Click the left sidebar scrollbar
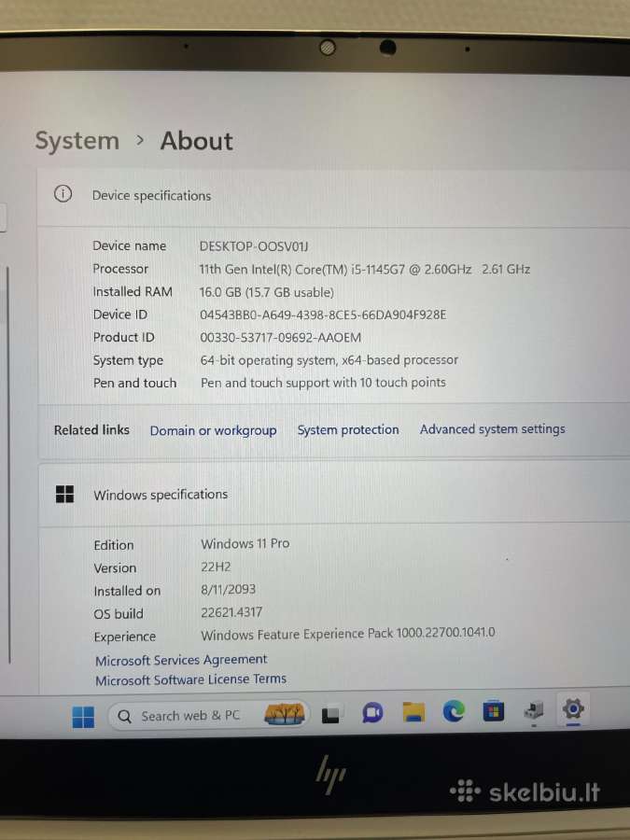The height and width of the screenshot is (840, 630). [x=8, y=464]
